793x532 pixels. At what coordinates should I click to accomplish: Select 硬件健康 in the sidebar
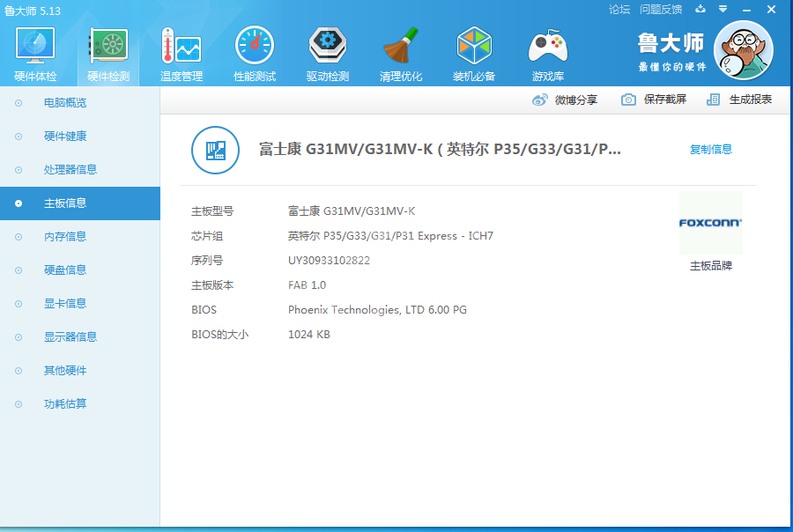[80, 136]
